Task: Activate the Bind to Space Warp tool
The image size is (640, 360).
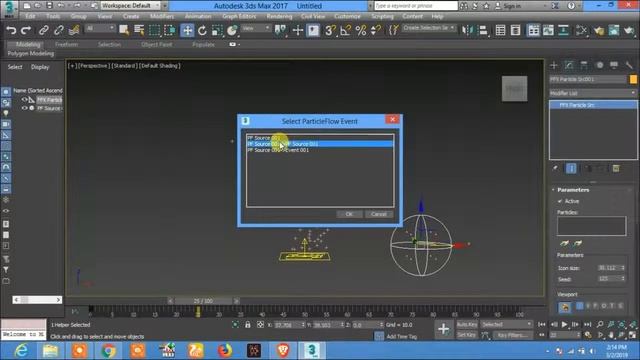Action: click(74, 30)
